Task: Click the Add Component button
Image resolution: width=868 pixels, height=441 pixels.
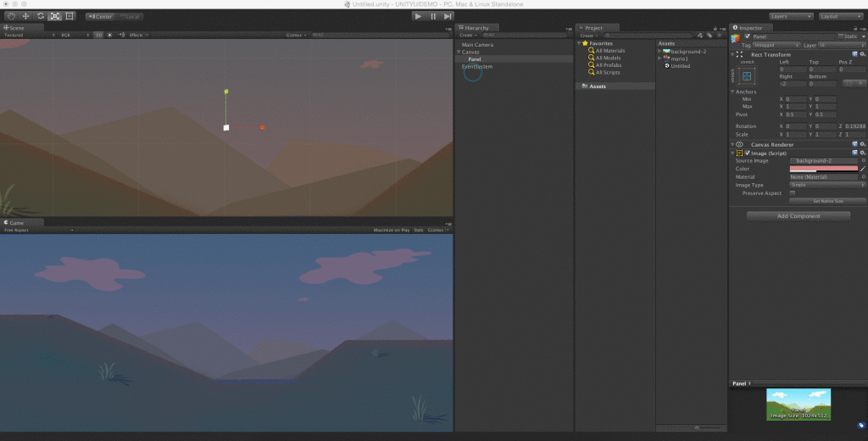Action: [x=798, y=216]
